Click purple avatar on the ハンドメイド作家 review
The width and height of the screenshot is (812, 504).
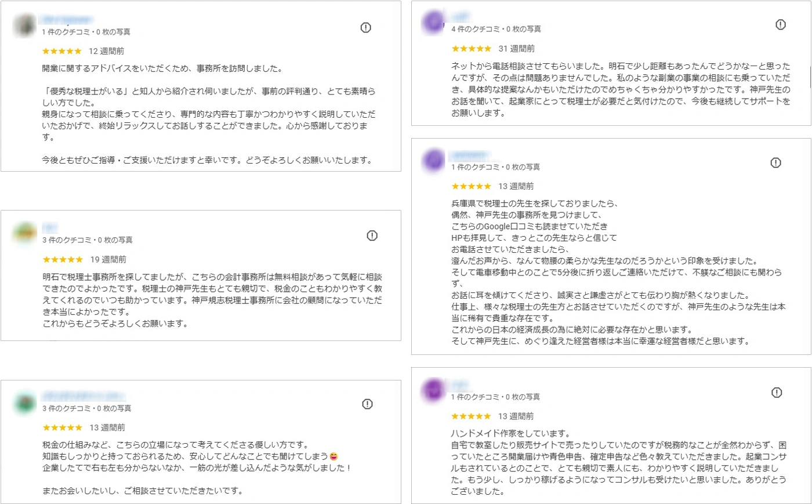pos(433,391)
